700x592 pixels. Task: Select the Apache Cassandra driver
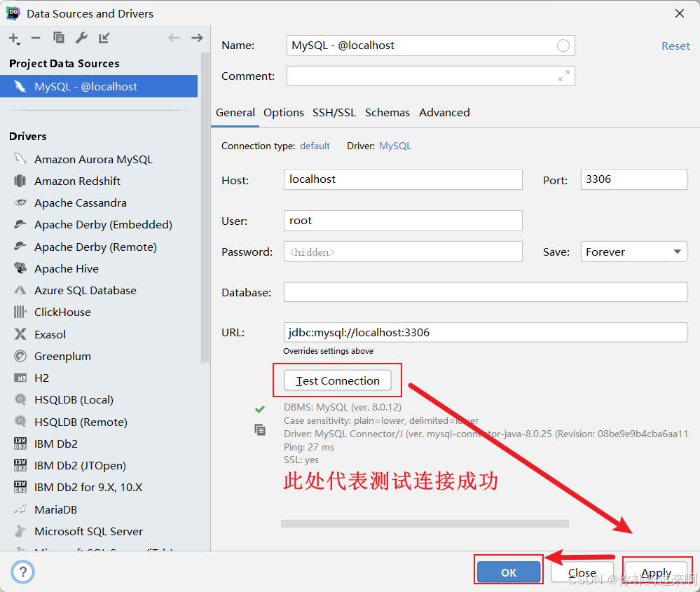coord(81,202)
